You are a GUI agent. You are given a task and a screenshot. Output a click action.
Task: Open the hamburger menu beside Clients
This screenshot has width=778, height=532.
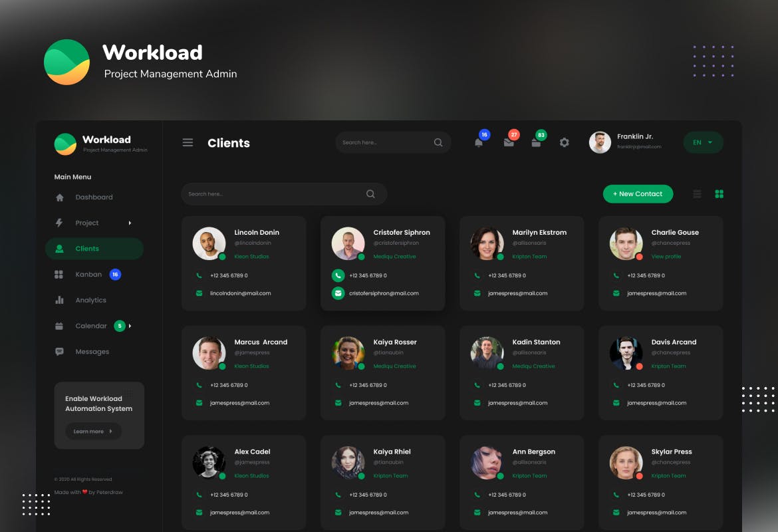(188, 143)
